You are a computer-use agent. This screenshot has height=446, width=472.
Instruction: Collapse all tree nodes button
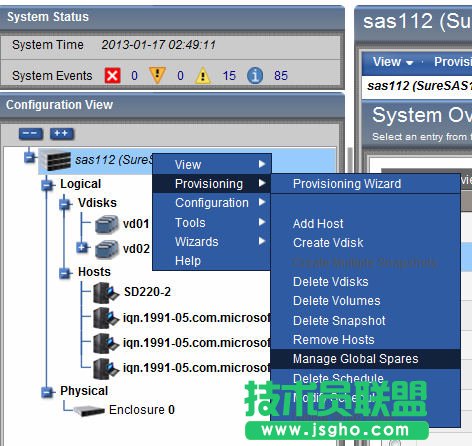click(31, 134)
